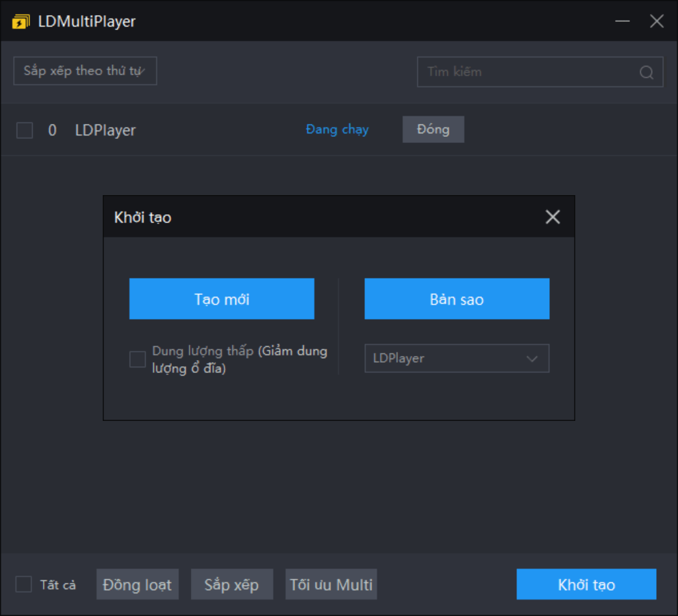Select Bản sao to copy an instance
This screenshot has height=616, width=678.
[457, 298]
